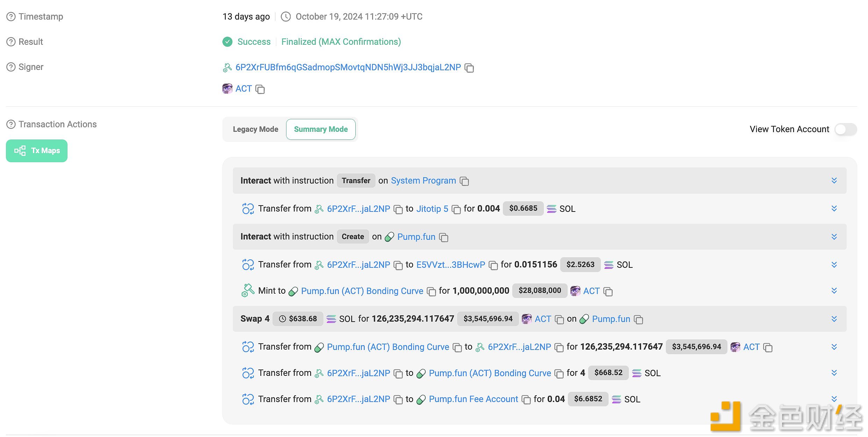Copy 6P2XrF address in Jitotip transfer row
Image resolution: width=868 pixels, height=437 pixels.
click(398, 209)
